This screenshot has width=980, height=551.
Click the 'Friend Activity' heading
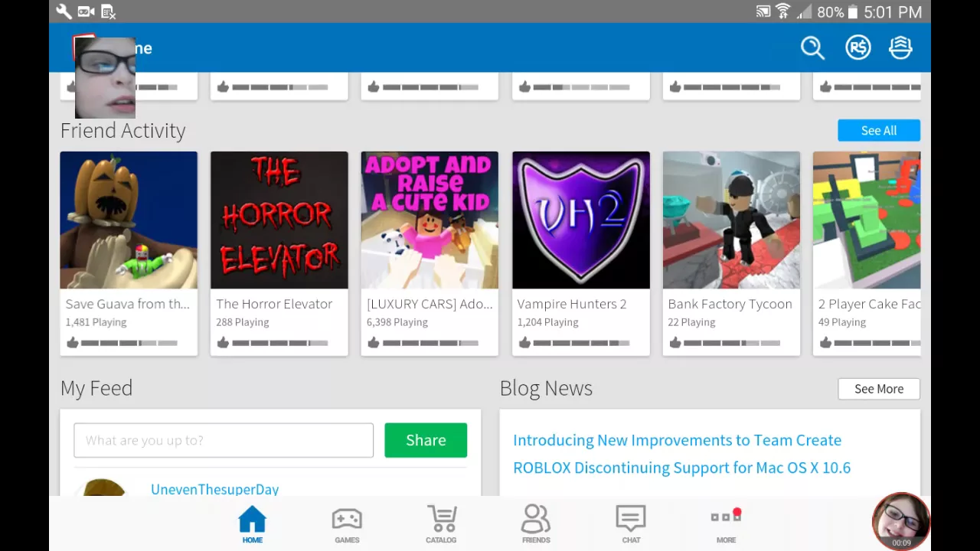point(122,130)
